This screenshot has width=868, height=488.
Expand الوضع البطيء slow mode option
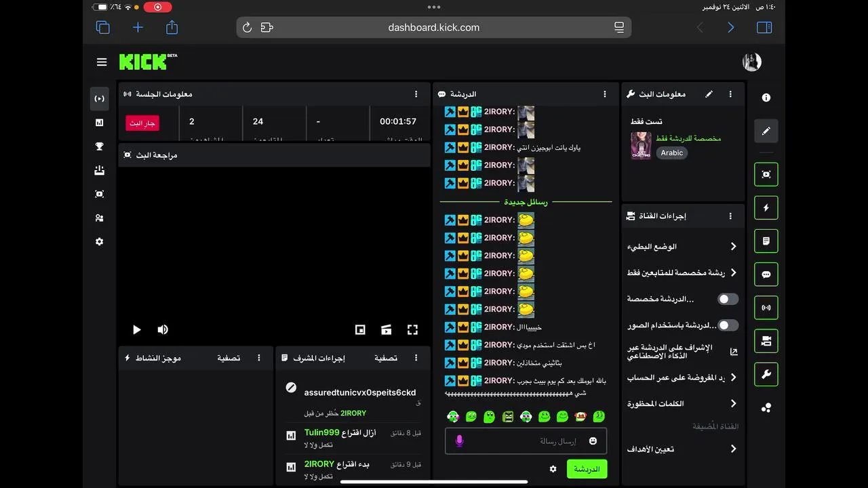click(682, 247)
